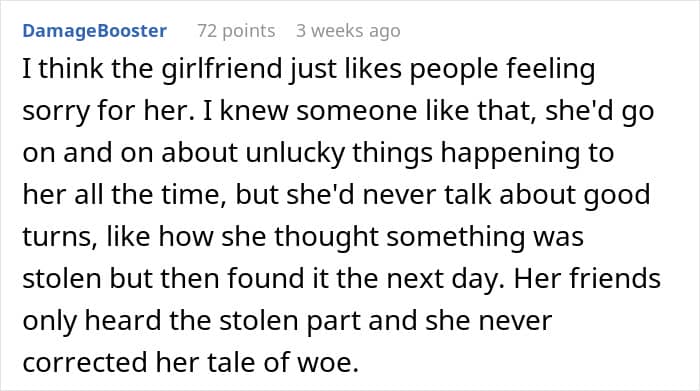Open the 3 weeks ago timestamp permalink
This screenshot has height=391, width=700.
348,31
